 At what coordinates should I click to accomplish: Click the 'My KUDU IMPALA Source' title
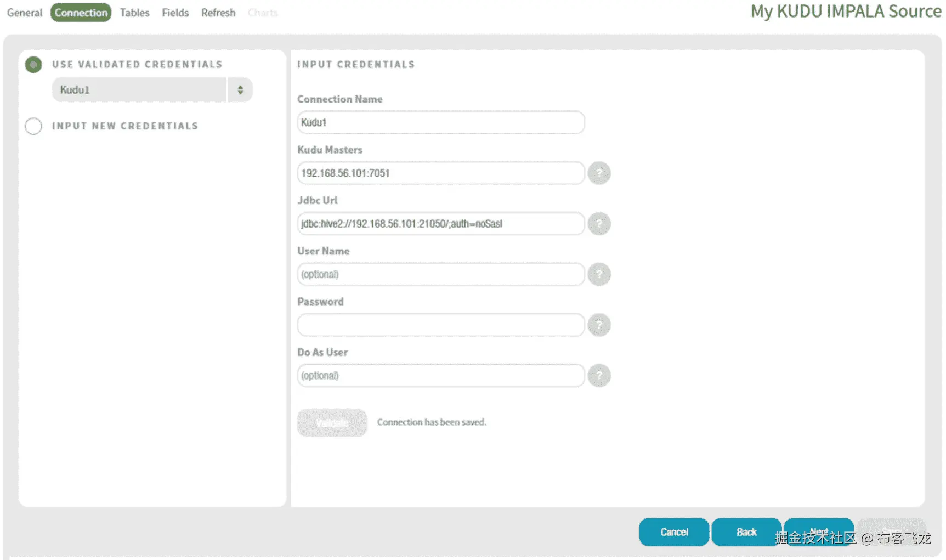(x=846, y=12)
